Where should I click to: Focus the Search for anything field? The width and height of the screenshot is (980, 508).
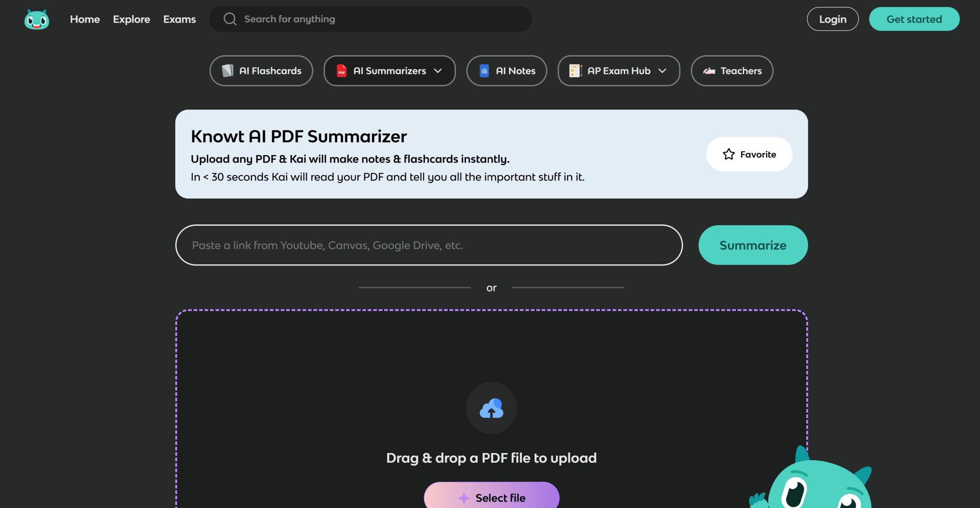tap(370, 19)
